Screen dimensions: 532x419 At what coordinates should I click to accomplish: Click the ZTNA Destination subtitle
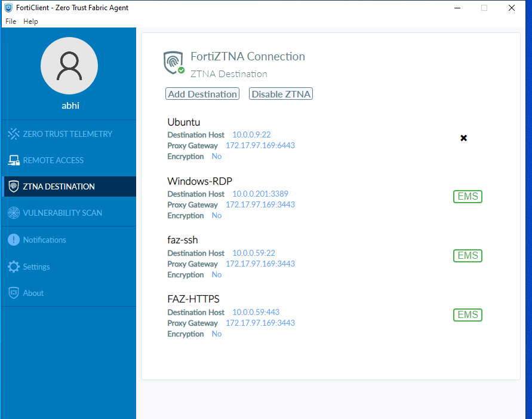229,74
